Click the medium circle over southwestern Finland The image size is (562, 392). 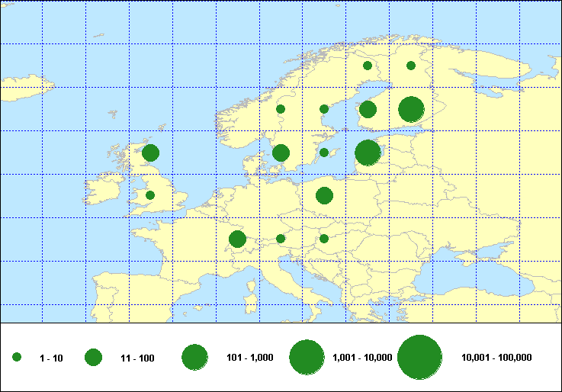pyautogui.click(x=368, y=109)
